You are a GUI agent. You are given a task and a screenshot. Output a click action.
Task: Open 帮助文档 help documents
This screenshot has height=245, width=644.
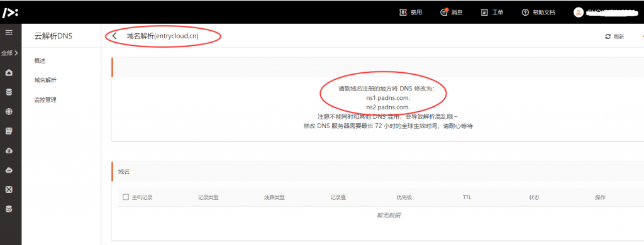[538, 13]
